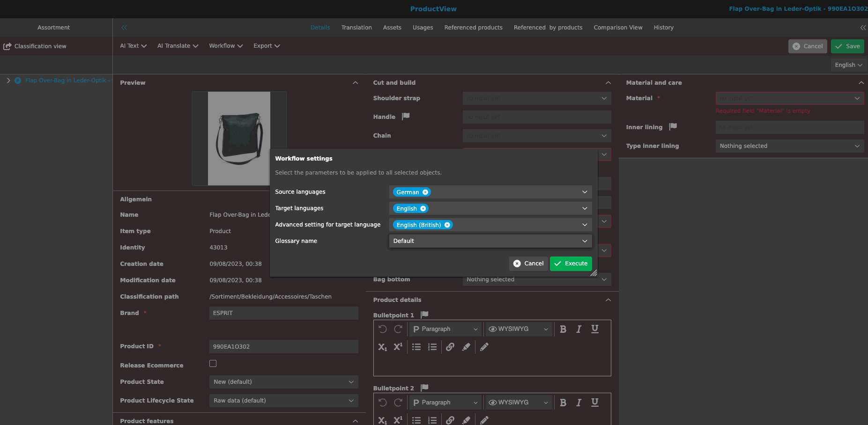
Task: Toggle the Release Ecommerce checkbox
Action: coord(213,364)
